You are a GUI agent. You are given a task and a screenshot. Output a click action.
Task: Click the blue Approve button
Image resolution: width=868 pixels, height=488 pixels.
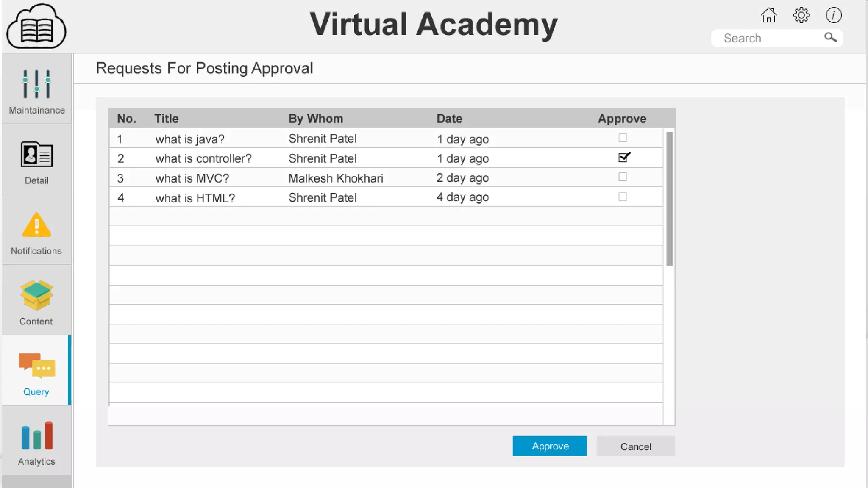point(549,446)
